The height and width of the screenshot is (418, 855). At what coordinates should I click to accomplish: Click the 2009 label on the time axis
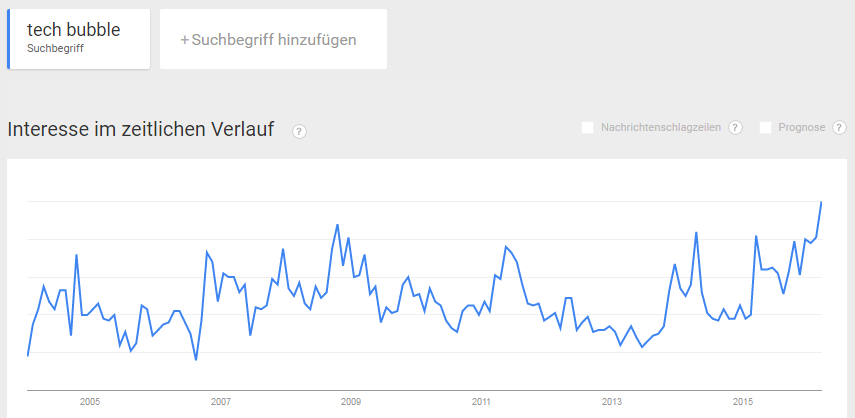pyautogui.click(x=351, y=402)
